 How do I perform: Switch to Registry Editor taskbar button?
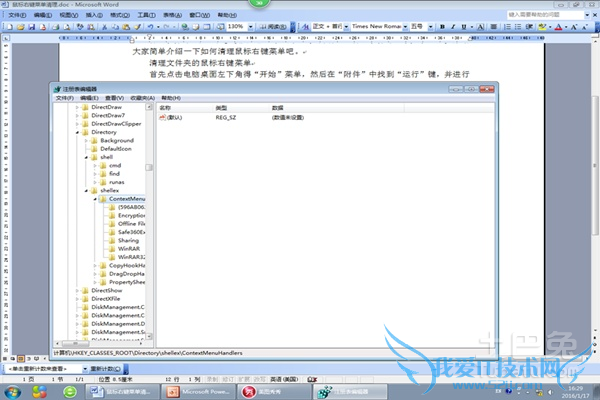coord(351,392)
